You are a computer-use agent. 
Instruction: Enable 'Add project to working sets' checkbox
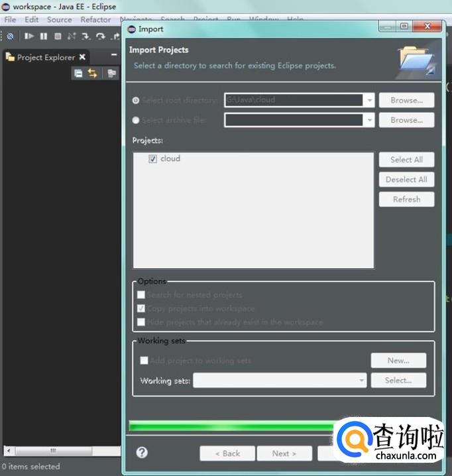pyautogui.click(x=144, y=361)
